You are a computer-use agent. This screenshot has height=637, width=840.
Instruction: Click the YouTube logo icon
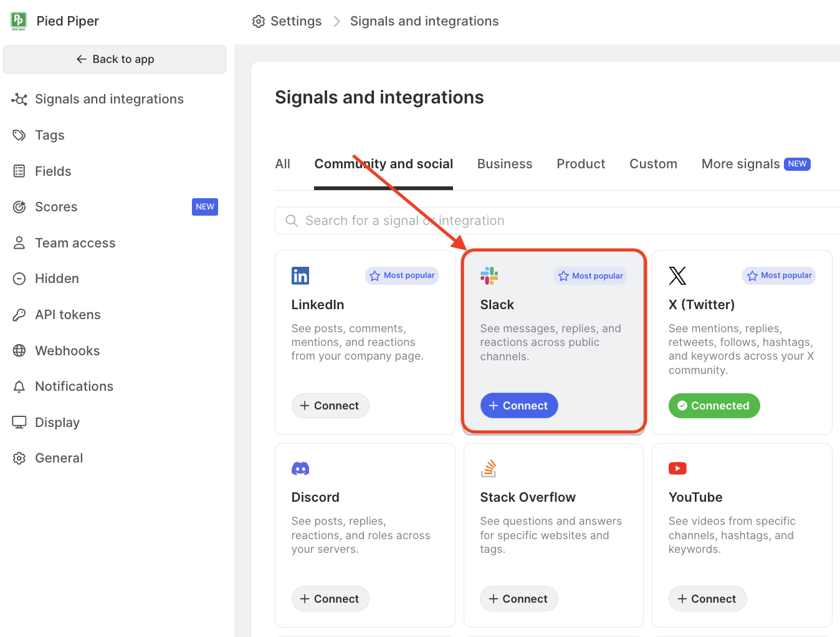(677, 469)
